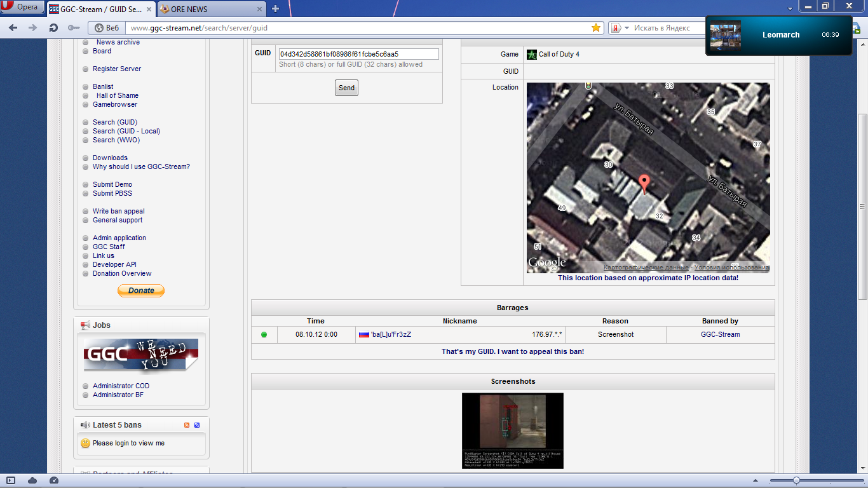Image resolution: width=868 pixels, height=488 pixels.
Task: Click the Send button
Action: (x=346, y=88)
